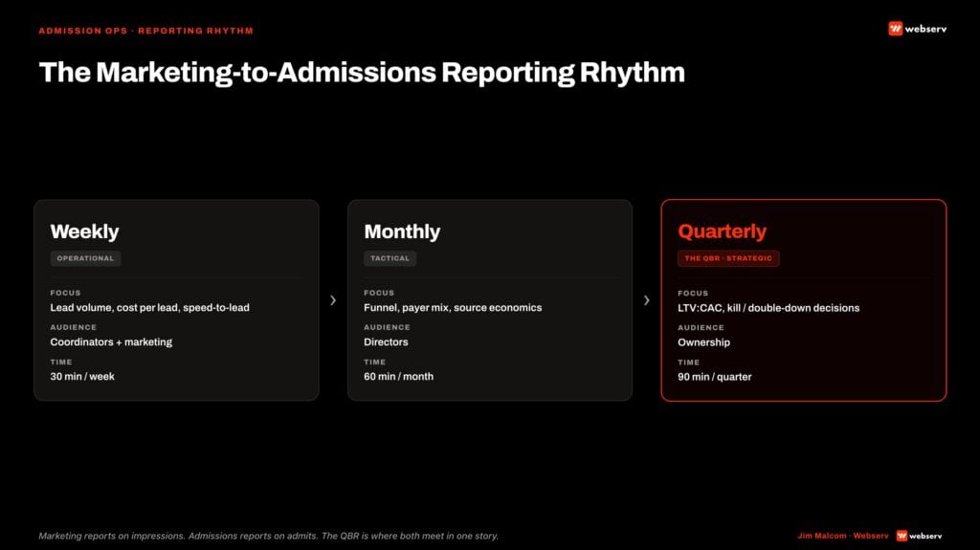Click '60 min / month' time text
Viewport: 980px width, 550px height.
pyautogui.click(x=399, y=376)
